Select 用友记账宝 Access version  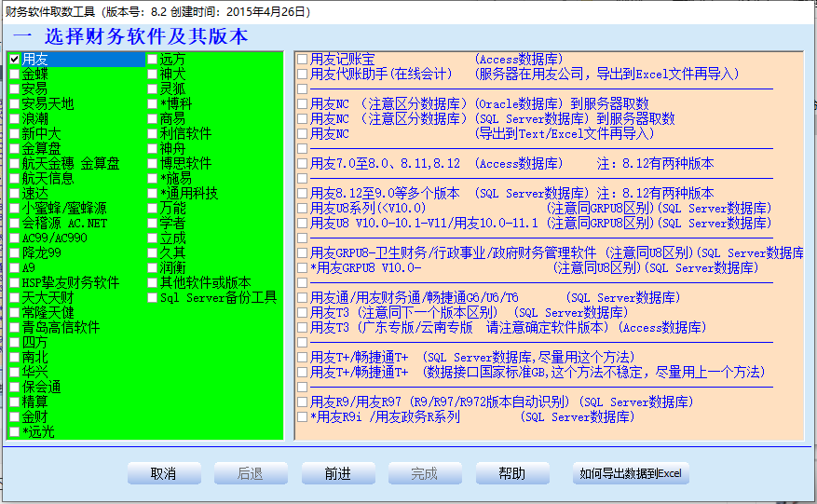pos(302,60)
